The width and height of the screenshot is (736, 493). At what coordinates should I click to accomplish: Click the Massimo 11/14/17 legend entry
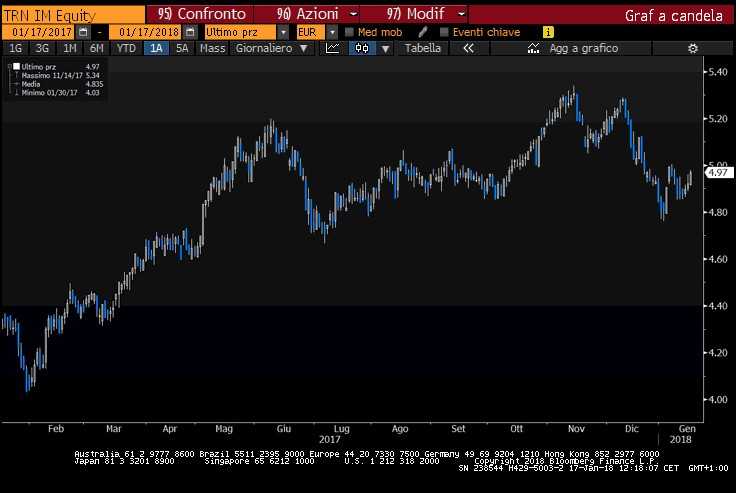pos(60,75)
